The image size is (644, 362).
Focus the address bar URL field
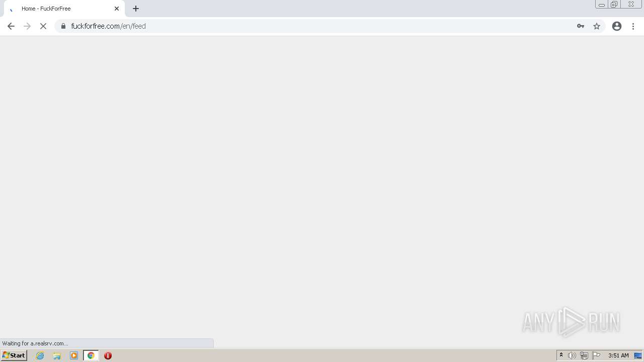[321, 26]
